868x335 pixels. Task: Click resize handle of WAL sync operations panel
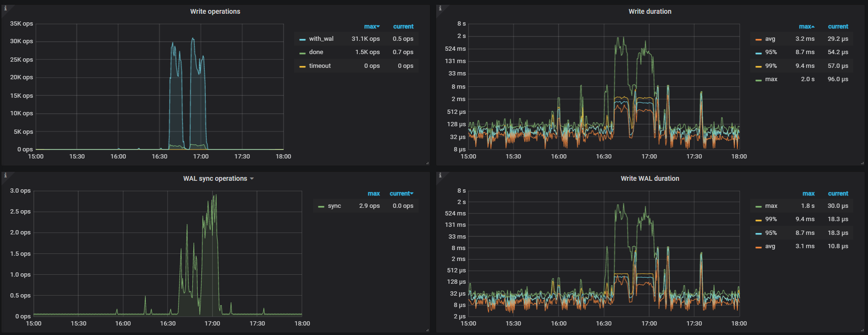427,330
